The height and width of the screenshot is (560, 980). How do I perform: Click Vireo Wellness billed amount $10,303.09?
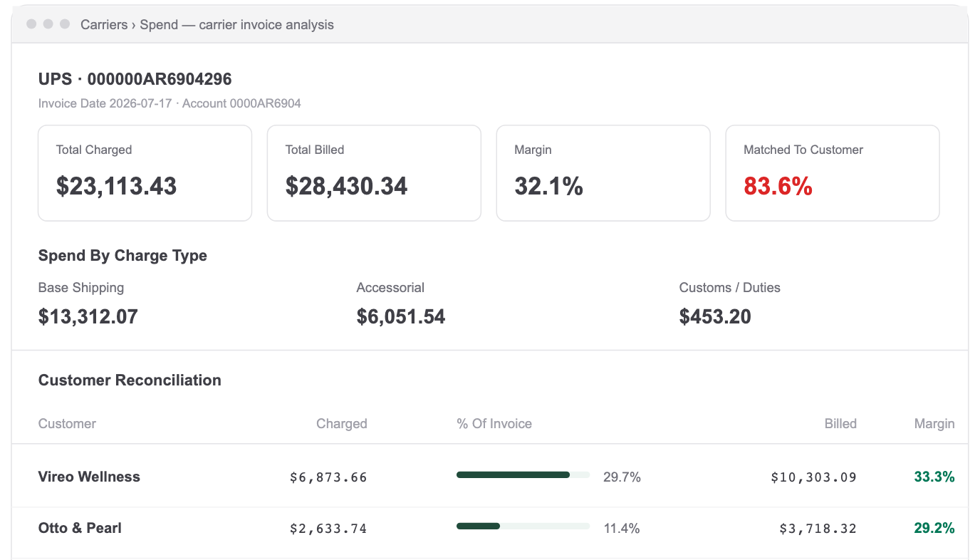tap(813, 477)
